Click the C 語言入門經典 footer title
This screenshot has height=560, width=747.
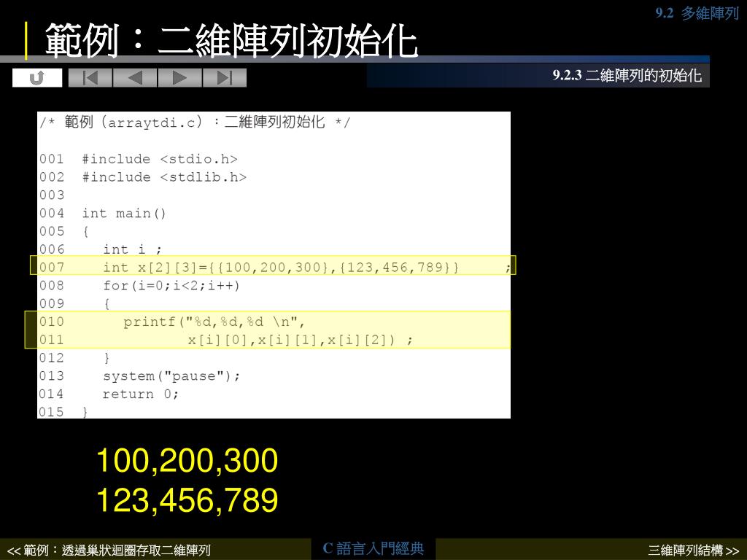click(x=373, y=548)
